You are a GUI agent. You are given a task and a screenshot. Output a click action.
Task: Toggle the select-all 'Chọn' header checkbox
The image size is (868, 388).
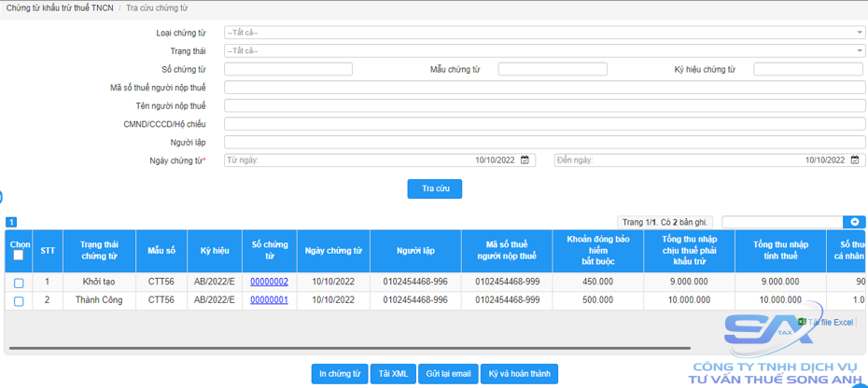click(19, 256)
